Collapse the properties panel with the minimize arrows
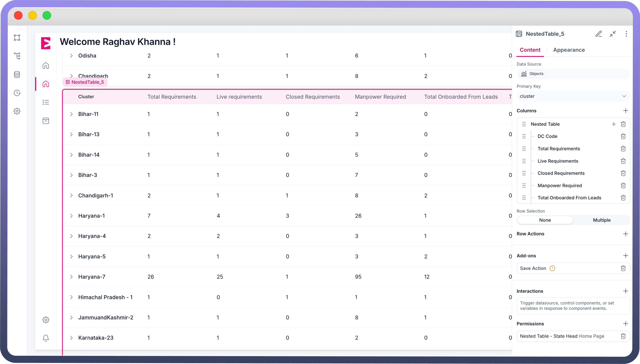The width and height of the screenshot is (640, 364). coord(612,34)
